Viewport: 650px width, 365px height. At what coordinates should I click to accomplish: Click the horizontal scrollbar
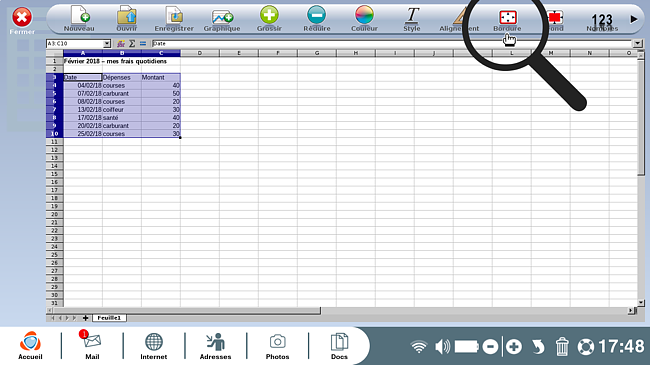[187, 310]
